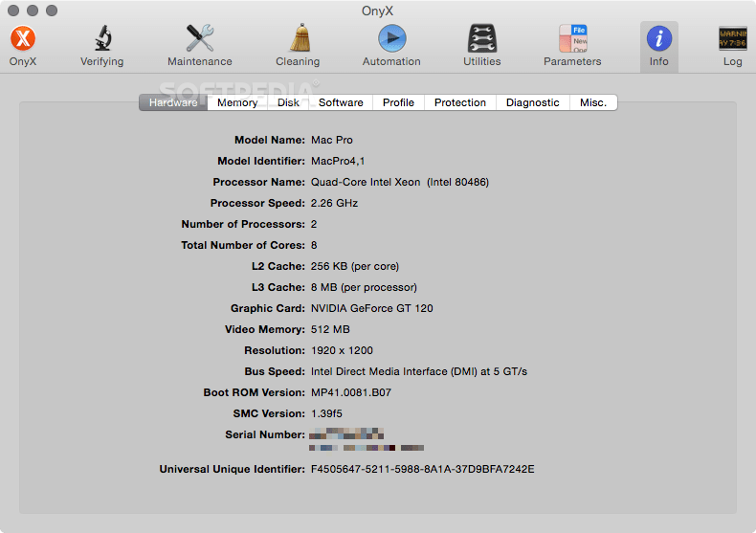Click the Bus Speed DMI value text

point(419,371)
